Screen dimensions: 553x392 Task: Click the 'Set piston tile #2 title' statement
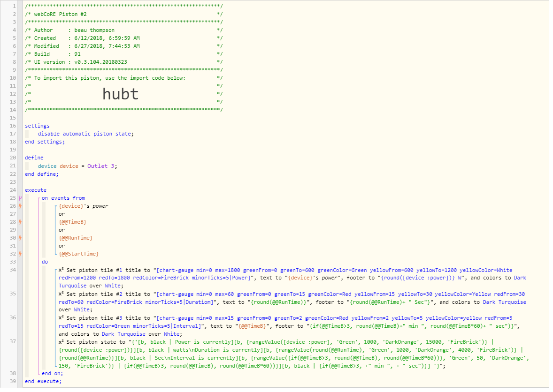(x=292, y=302)
